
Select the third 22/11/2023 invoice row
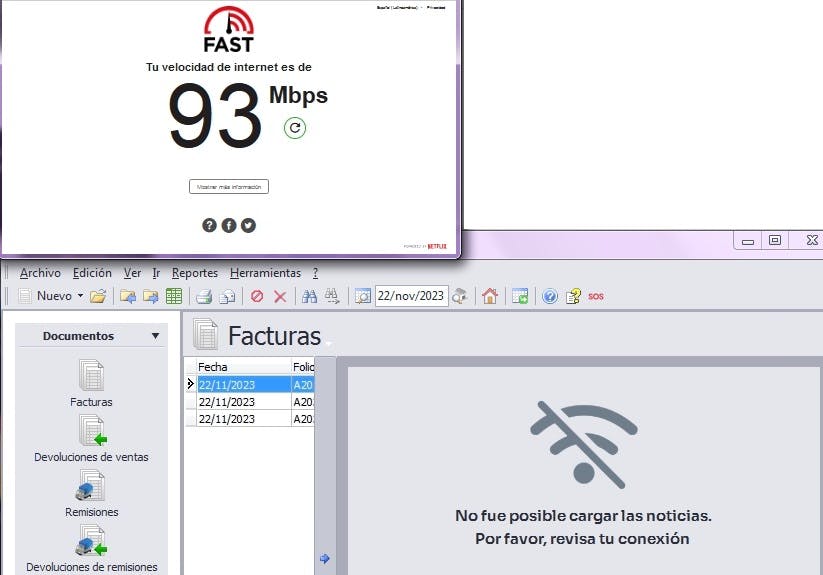pyautogui.click(x=250, y=419)
